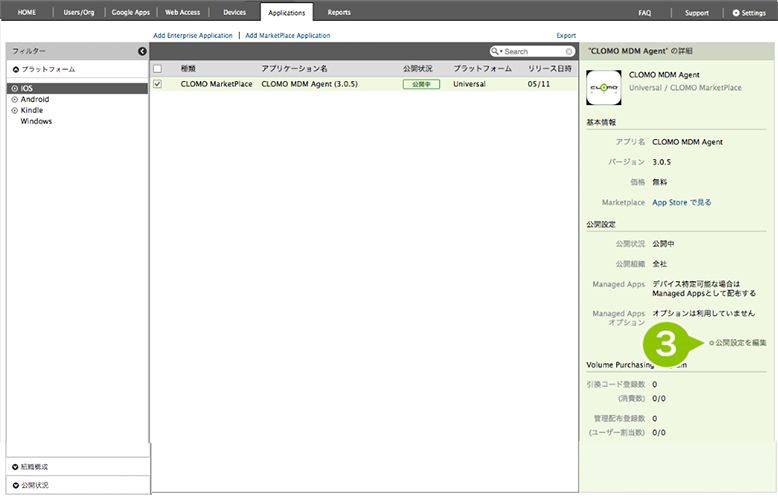The image size is (778, 500).
Task: Click the Universal platform cell
Action: (x=469, y=84)
